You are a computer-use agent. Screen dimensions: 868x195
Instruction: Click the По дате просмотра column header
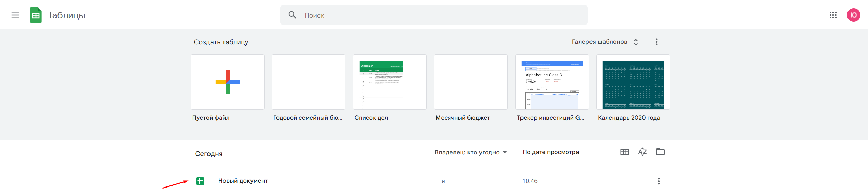click(551, 152)
